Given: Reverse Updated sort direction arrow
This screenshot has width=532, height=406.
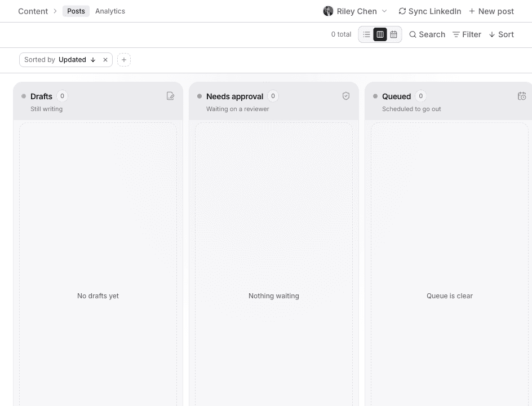Looking at the screenshot, I should point(93,60).
